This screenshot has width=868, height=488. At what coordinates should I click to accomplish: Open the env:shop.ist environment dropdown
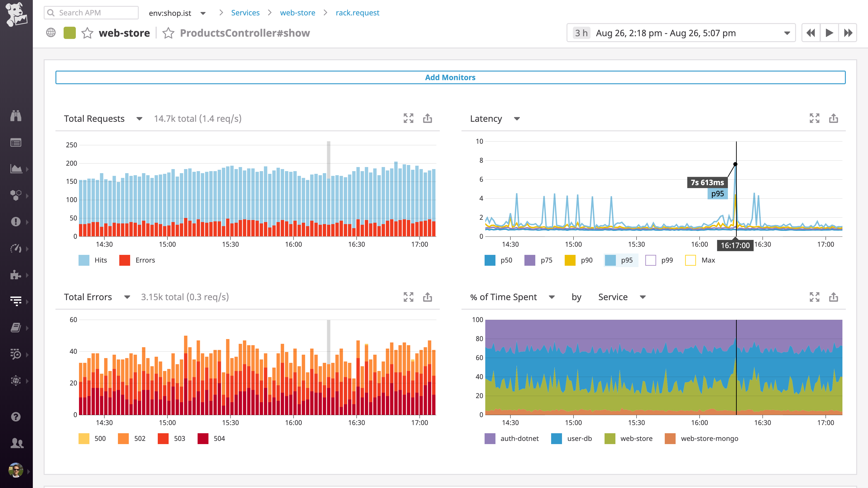point(203,13)
